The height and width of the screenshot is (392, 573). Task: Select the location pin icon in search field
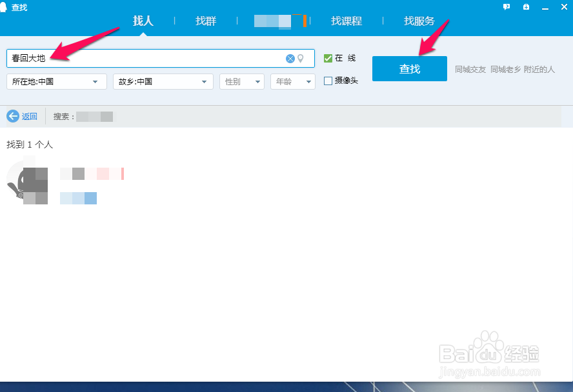pyautogui.click(x=301, y=58)
